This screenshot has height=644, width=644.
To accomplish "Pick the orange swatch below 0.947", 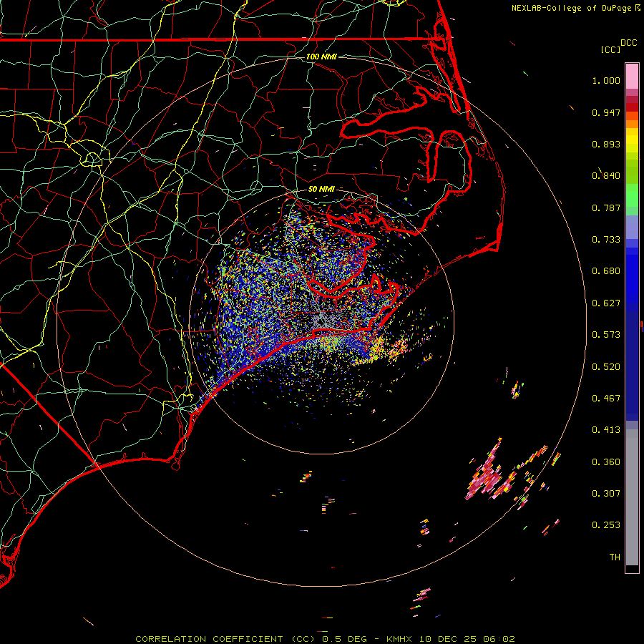I will [632, 124].
